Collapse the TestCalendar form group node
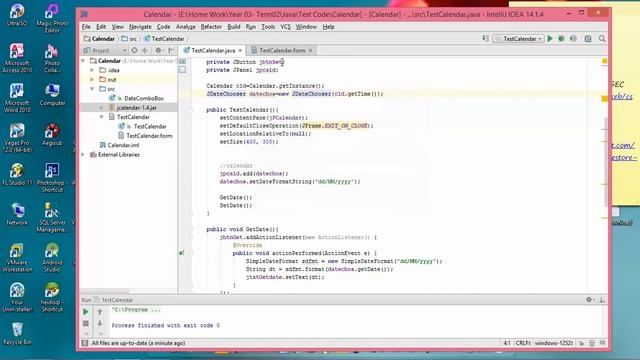This screenshot has width=640, height=360. pyautogui.click(x=102, y=117)
